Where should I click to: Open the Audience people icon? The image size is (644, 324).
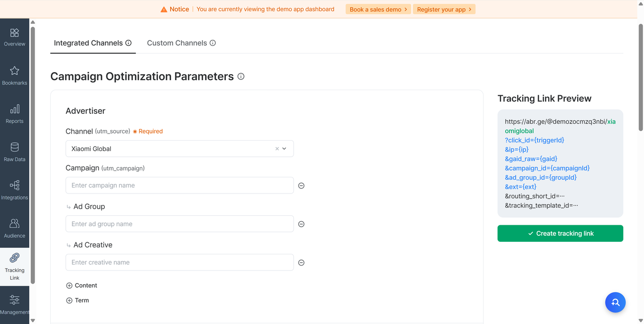(x=15, y=224)
